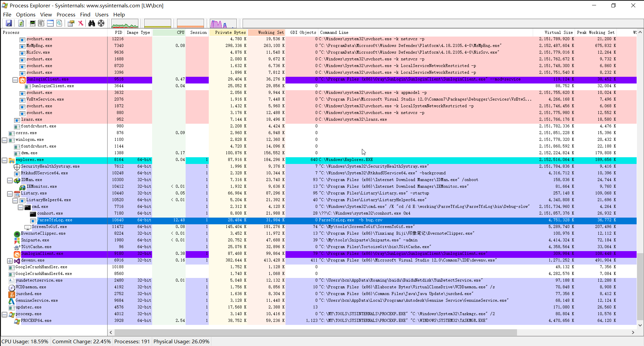The height and width of the screenshot is (346, 644).
Task: Collapse the ListaryHelper64.exe tree node
Action: pyautogui.click(x=15, y=200)
